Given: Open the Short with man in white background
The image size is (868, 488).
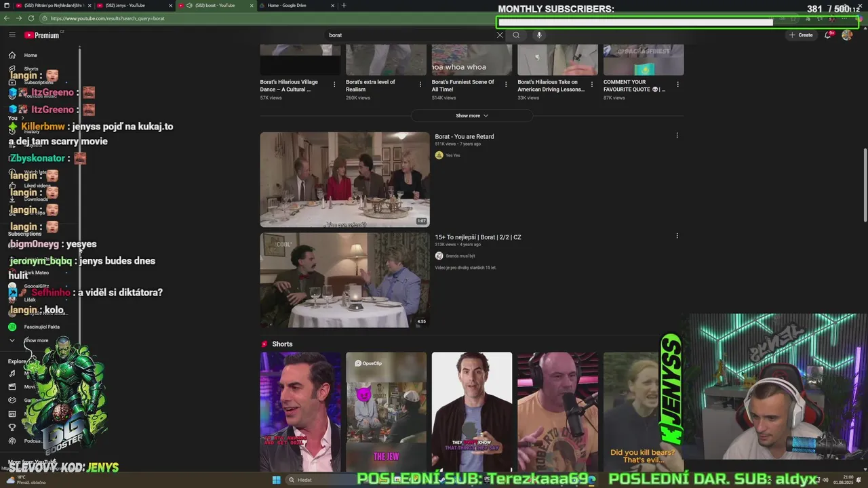Looking at the screenshot, I should 472,411.
